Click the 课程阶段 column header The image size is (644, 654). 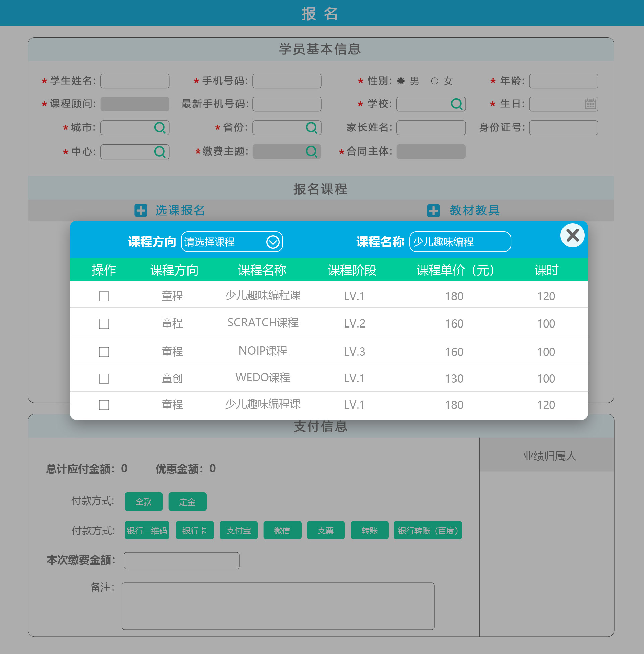tap(352, 270)
